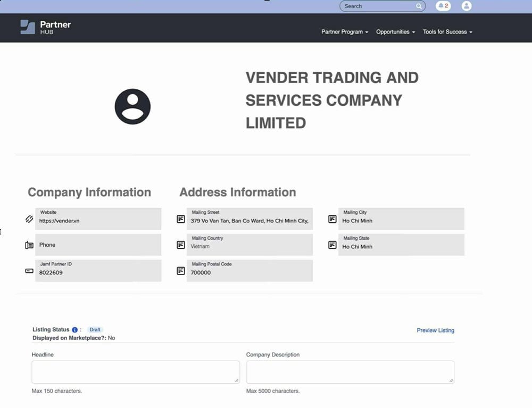The image size is (532, 408).
Task: Expand the Tools for Success menu
Action: [447, 32]
